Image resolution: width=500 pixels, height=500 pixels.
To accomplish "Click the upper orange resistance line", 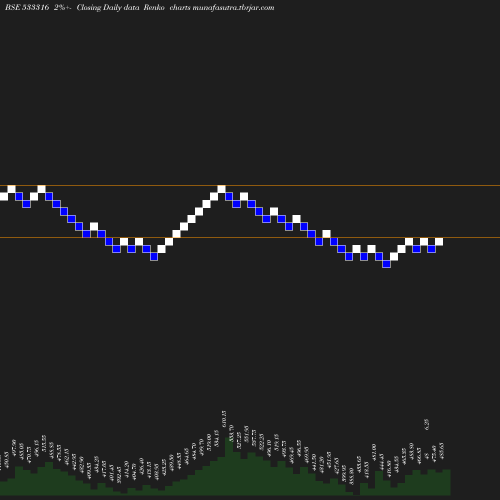I will point(250,185).
